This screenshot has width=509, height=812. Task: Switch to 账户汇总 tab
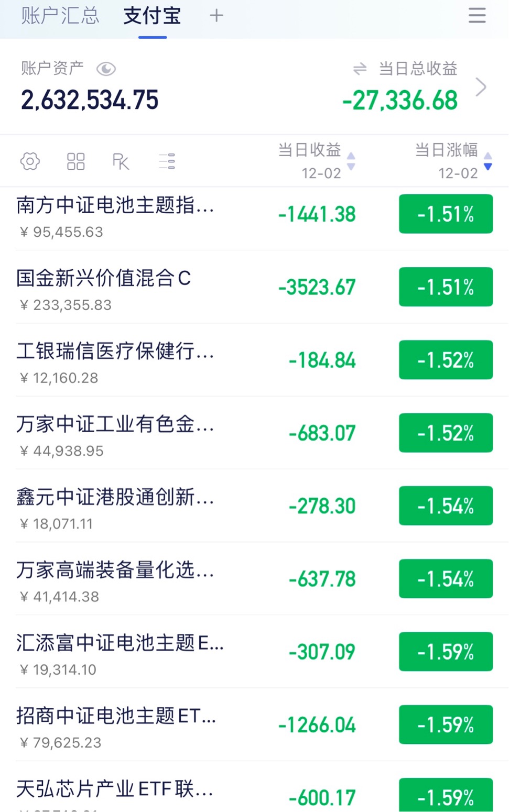tap(60, 16)
